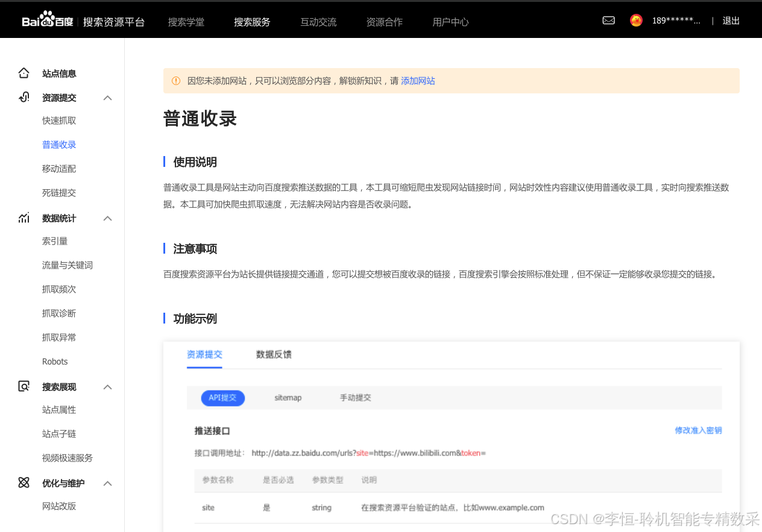Click the 是否必选 column header
762x532 pixels.
click(279, 480)
